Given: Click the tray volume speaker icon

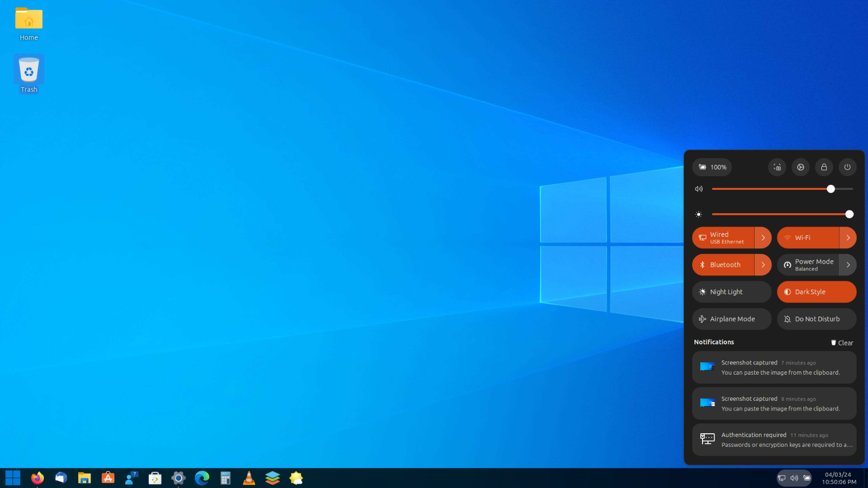Looking at the screenshot, I should click(x=794, y=478).
